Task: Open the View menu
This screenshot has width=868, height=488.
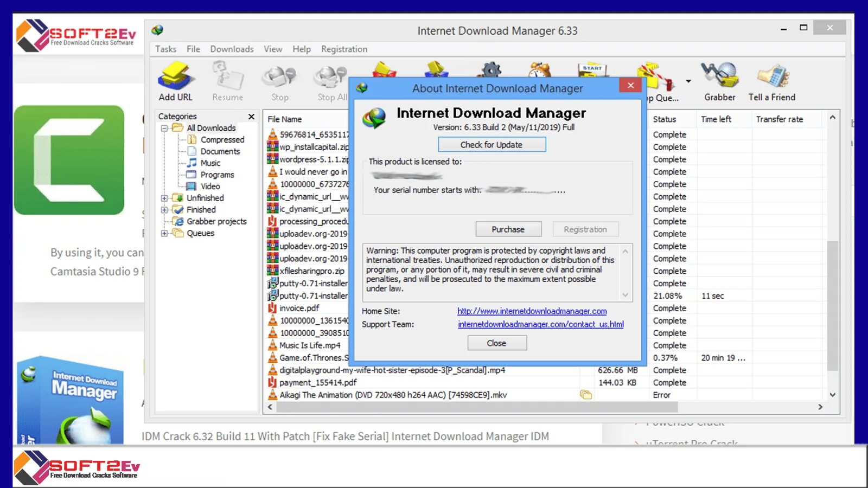Action: click(x=273, y=49)
